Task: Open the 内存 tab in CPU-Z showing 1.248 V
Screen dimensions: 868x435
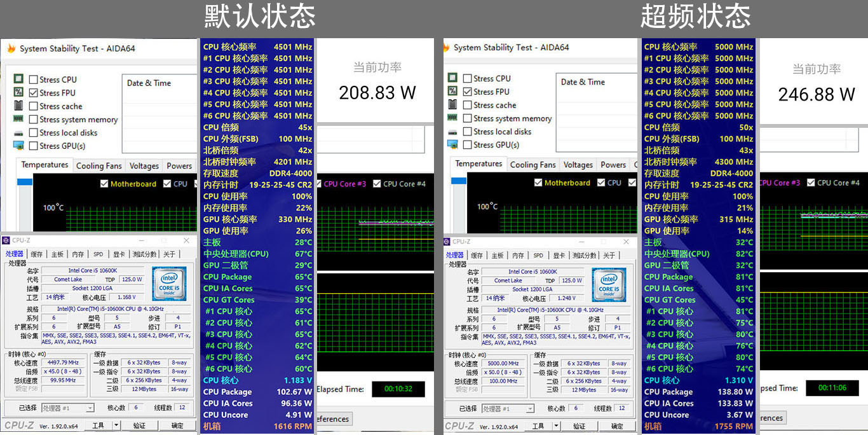Action: 518,255
